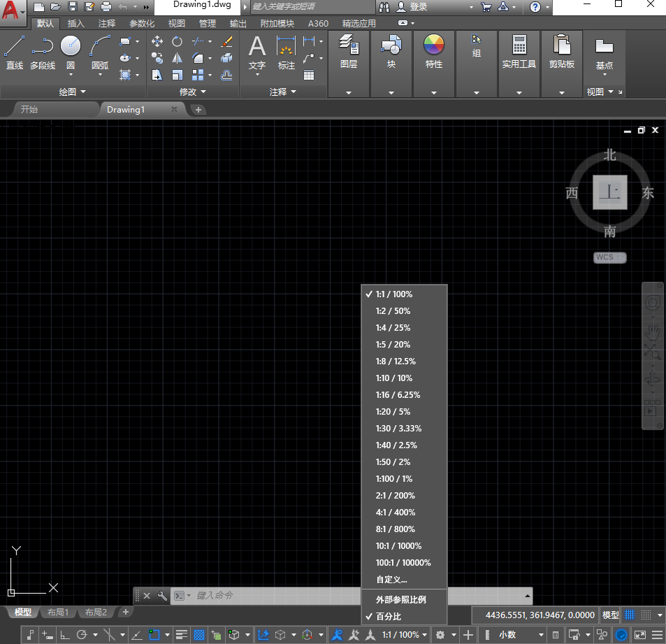Select the Polyline (多段线) tool
The image size is (666, 644).
click(x=43, y=52)
